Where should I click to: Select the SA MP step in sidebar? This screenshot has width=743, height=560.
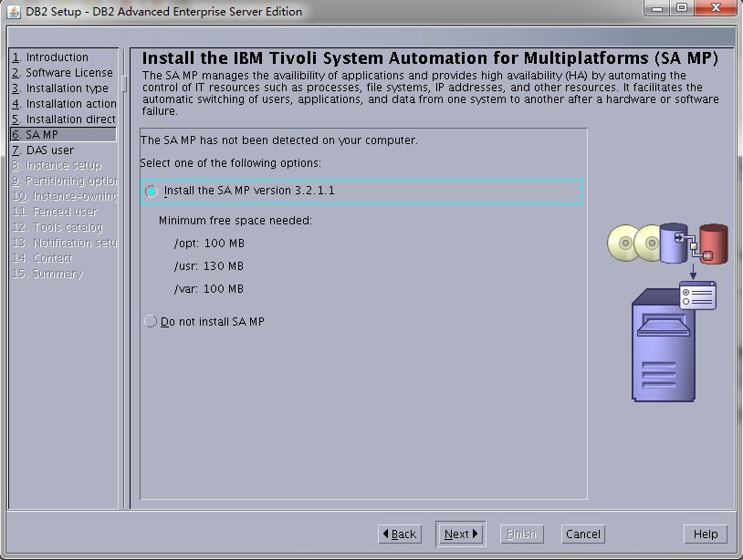click(41, 135)
